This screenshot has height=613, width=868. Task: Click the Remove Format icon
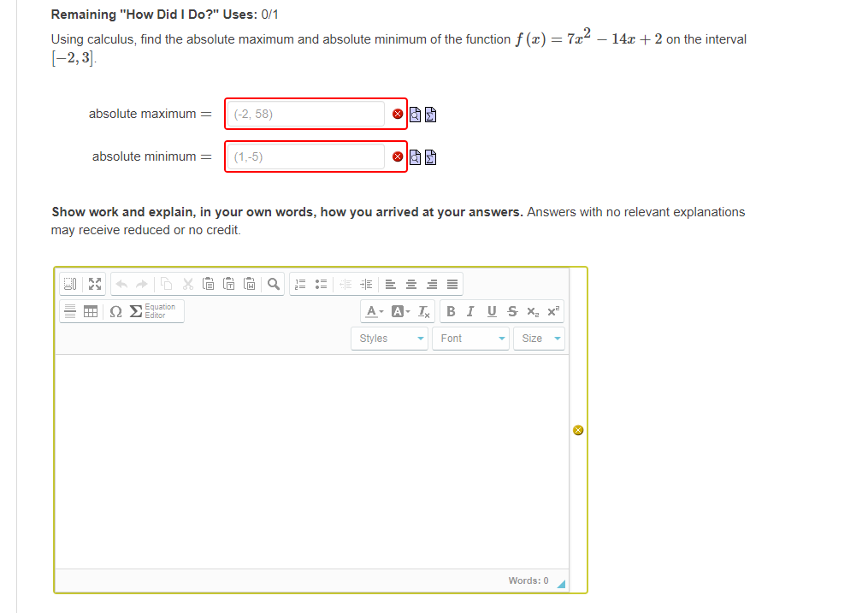pyautogui.click(x=423, y=311)
